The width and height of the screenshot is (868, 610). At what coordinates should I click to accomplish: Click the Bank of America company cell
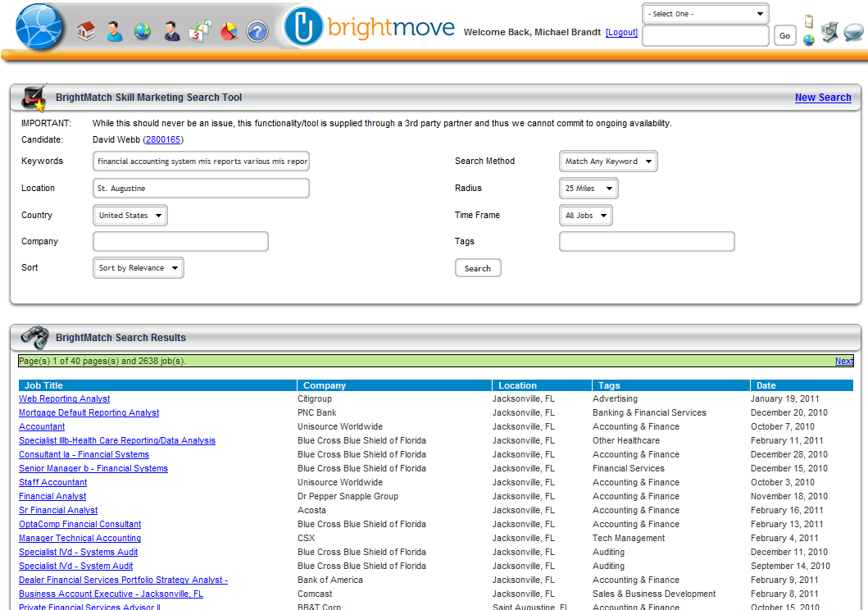tap(330, 580)
